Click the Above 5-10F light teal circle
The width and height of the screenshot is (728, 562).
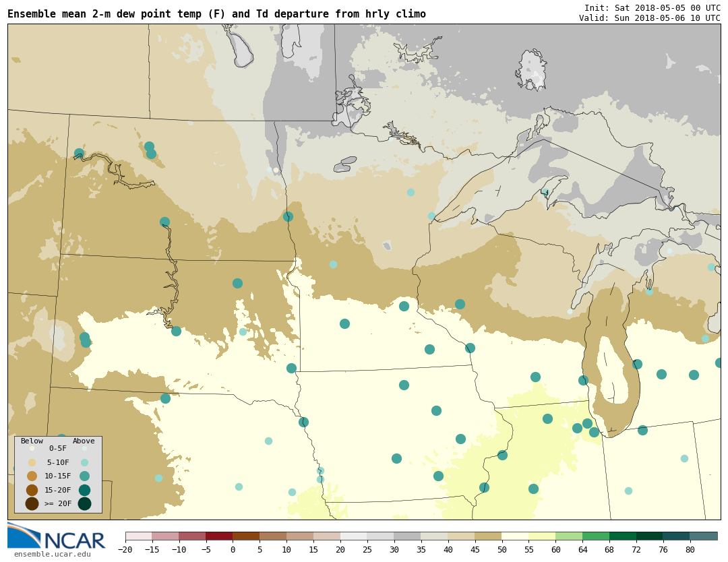(84, 462)
